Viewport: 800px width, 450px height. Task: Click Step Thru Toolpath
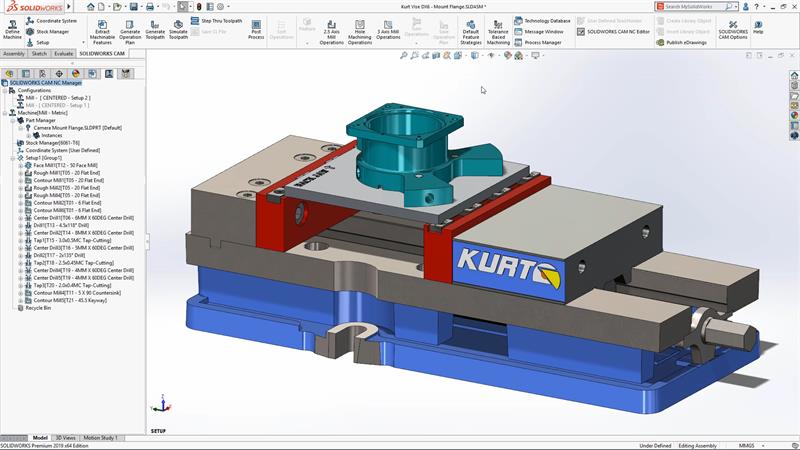216,21
